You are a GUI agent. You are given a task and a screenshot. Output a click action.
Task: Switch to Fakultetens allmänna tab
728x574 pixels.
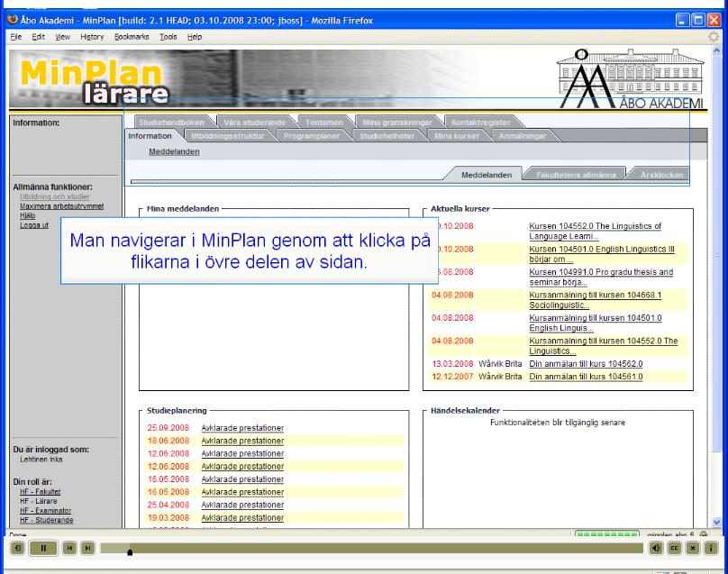click(x=576, y=175)
